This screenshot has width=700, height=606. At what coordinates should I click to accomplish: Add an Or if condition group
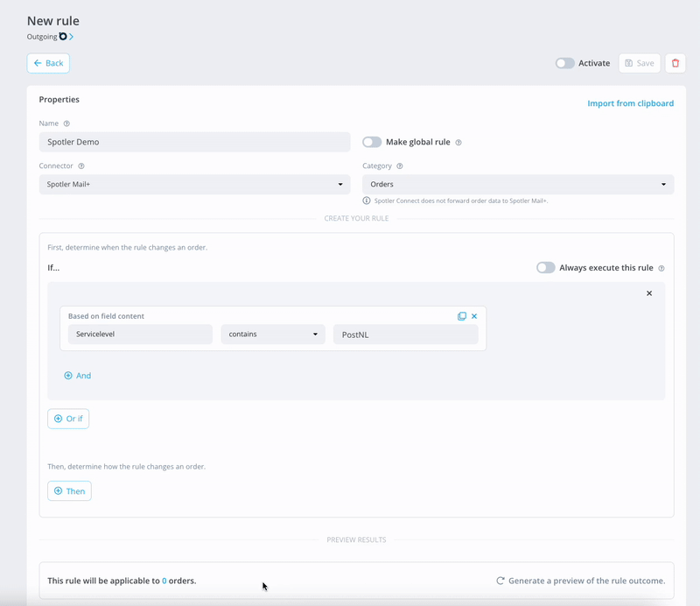coord(68,419)
